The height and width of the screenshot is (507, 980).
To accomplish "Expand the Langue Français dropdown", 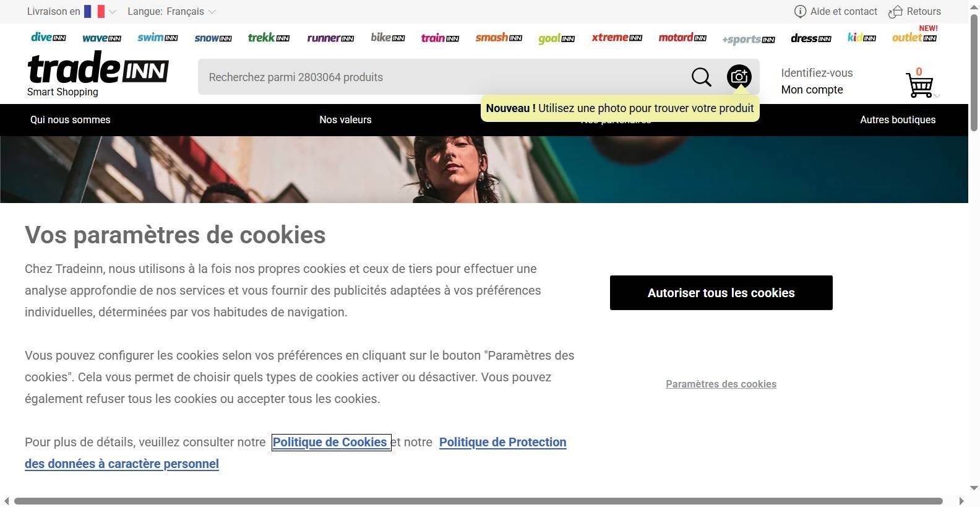I will click(172, 11).
